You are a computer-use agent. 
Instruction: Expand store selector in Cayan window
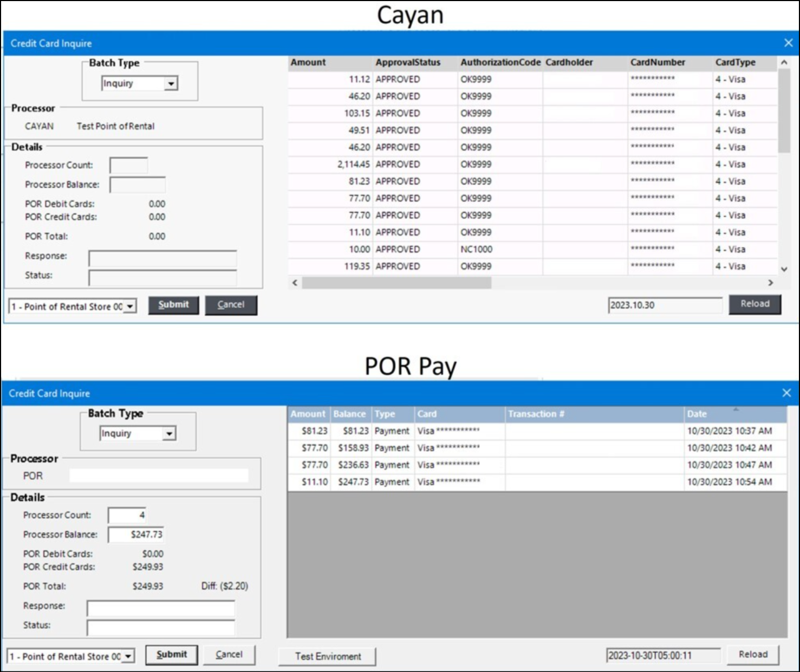tap(130, 306)
